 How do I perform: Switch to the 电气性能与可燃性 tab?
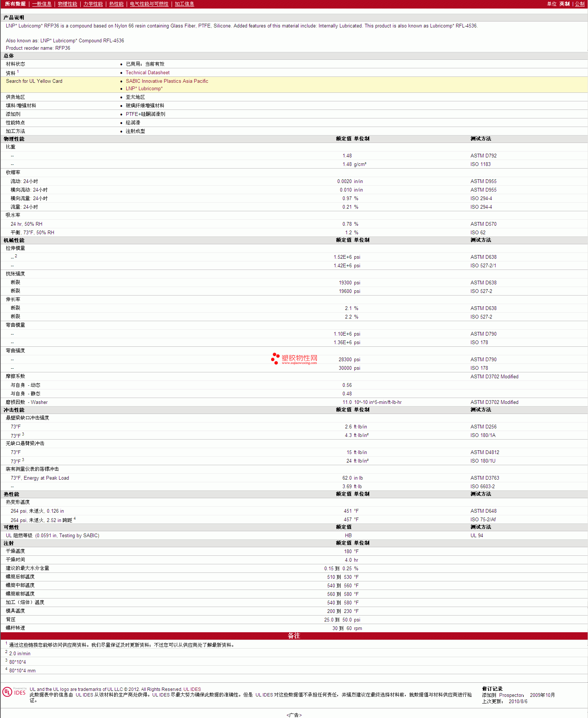point(149,4)
